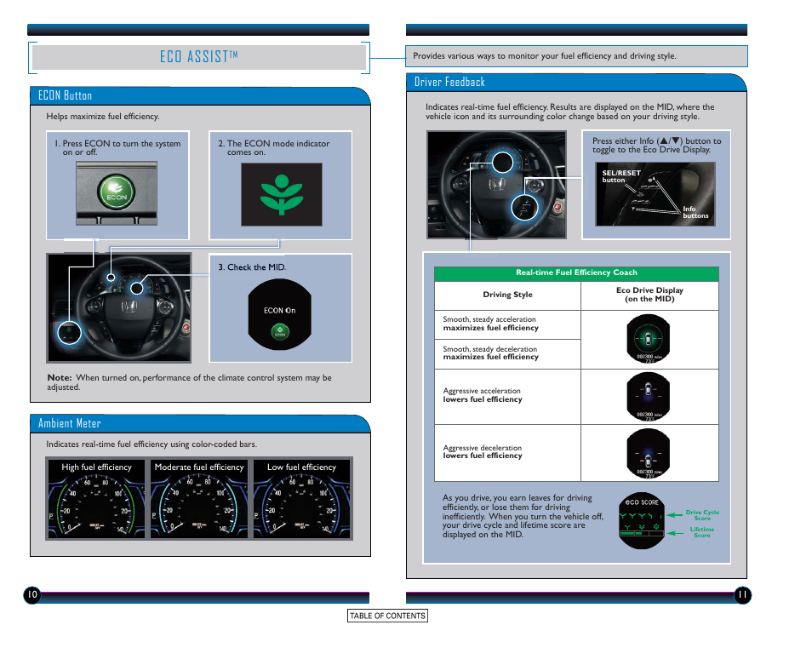Select the ECON mode leaf indicator icon

click(x=282, y=194)
